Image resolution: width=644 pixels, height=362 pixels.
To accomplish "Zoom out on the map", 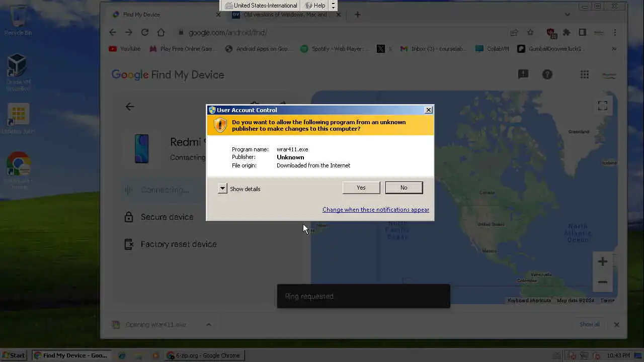I will pyautogui.click(x=603, y=282).
